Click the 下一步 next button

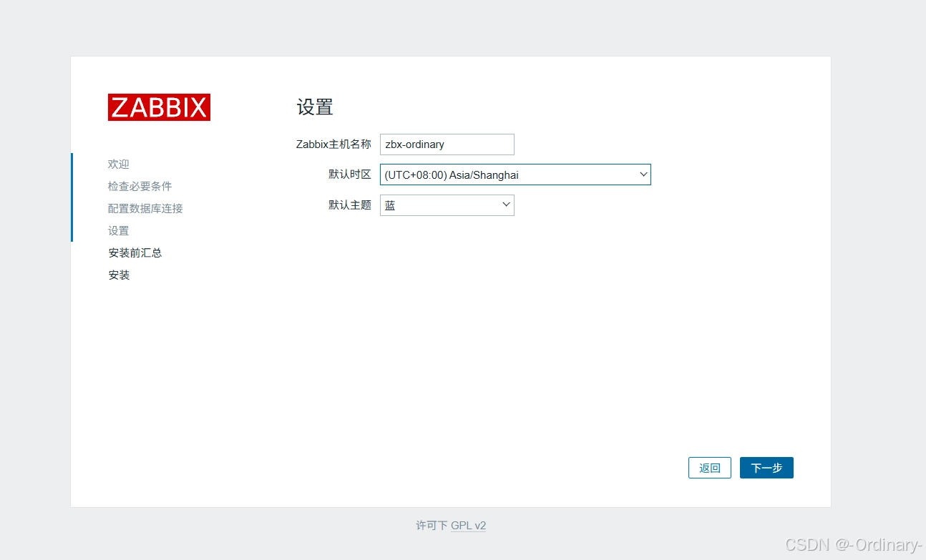tap(766, 468)
